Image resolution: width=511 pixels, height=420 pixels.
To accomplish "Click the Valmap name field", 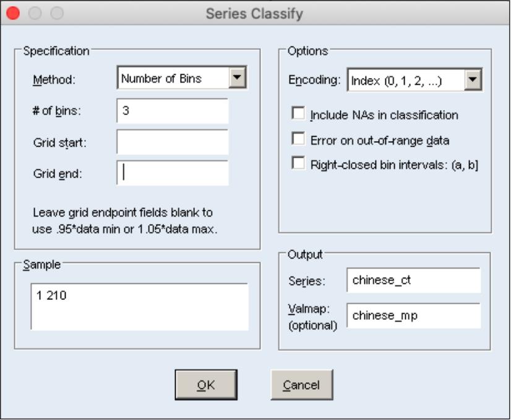I will pyautogui.click(x=413, y=315).
